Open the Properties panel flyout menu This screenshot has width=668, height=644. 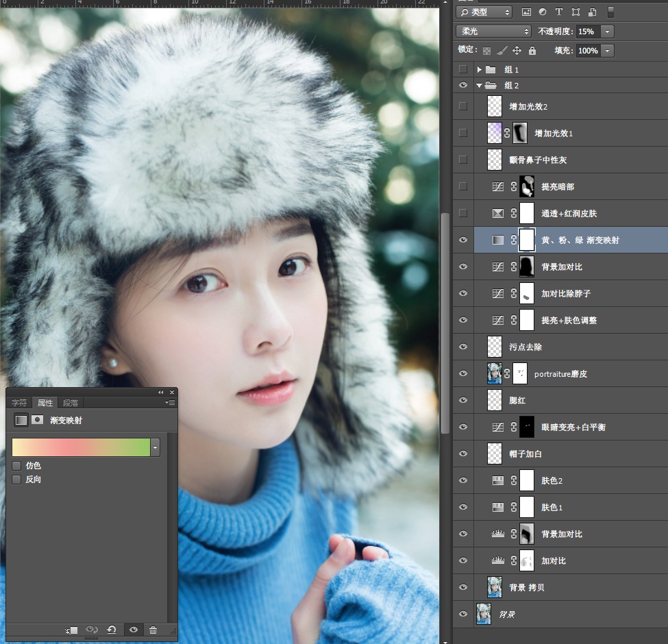tap(170, 403)
